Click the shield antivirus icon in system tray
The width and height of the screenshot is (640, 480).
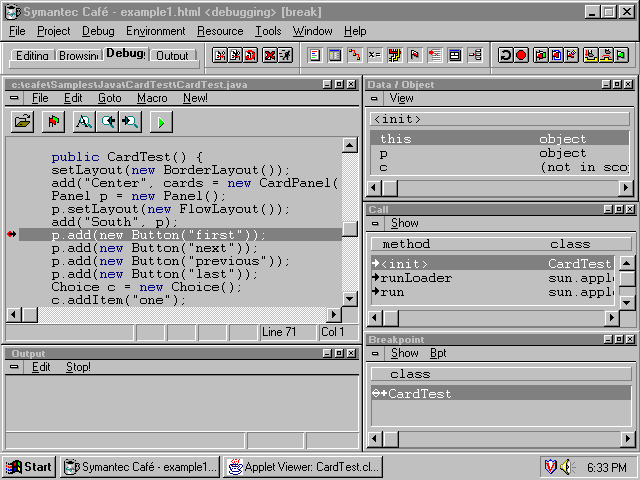click(x=550, y=467)
